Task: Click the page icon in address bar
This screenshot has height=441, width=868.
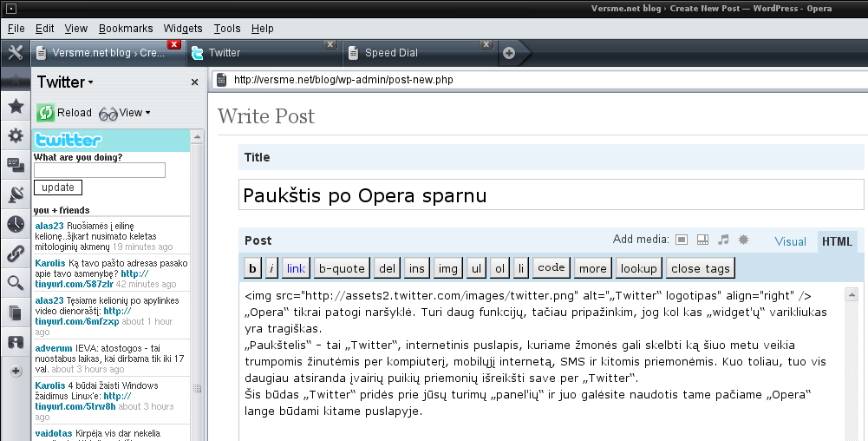Action: [221, 80]
